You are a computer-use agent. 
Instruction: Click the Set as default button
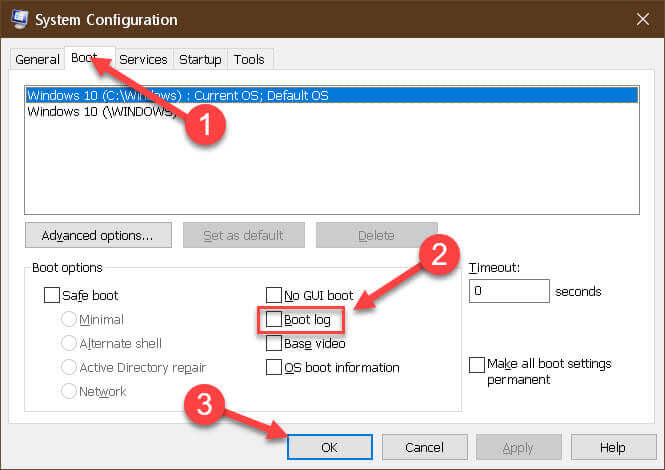[x=243, y=235]
